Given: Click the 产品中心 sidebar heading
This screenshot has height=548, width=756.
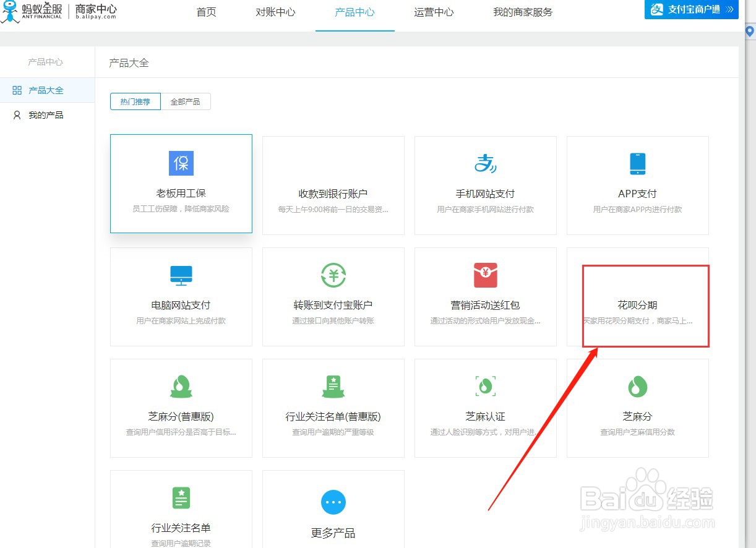Looking at the screenshot, I should [x=46, y=62].
